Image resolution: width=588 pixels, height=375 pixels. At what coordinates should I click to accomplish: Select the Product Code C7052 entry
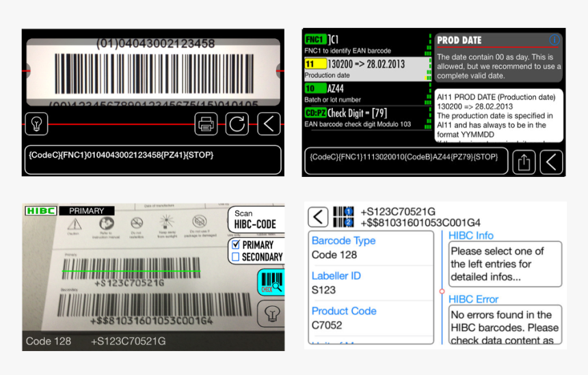point(371,318)
